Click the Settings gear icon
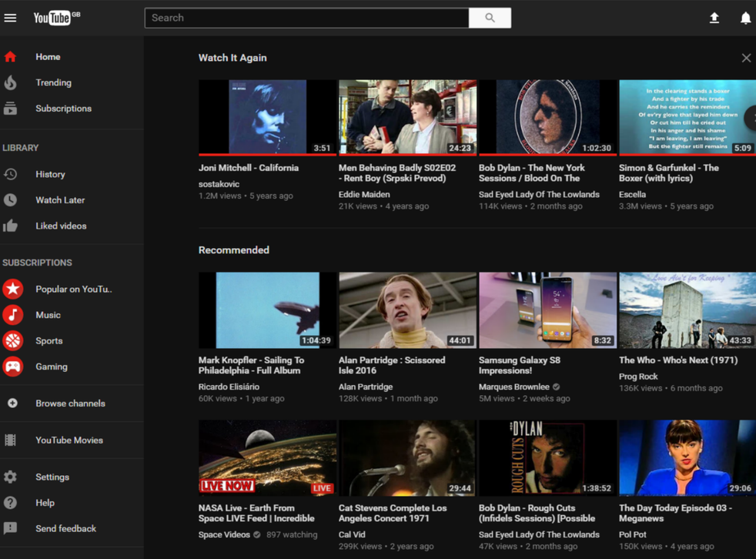Image resolution: width=756 pixels, height=559 pixels. click(10, 477)
